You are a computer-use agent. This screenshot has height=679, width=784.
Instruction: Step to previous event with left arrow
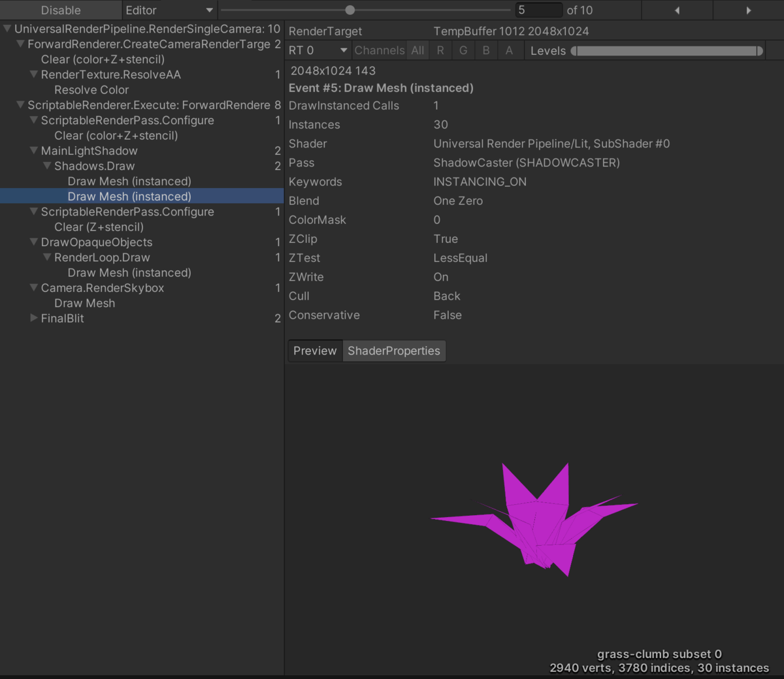[678, 10]
